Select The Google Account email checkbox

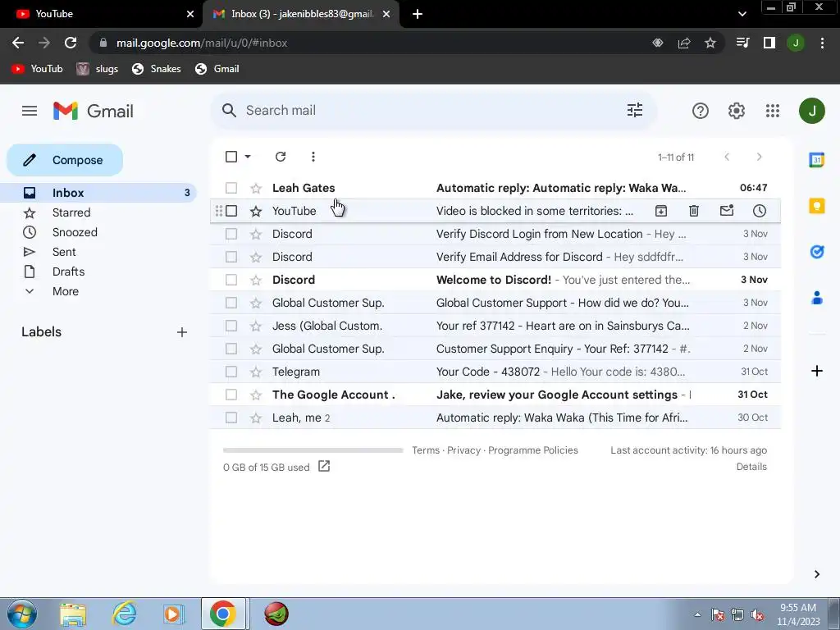click(x=231, y=395)
